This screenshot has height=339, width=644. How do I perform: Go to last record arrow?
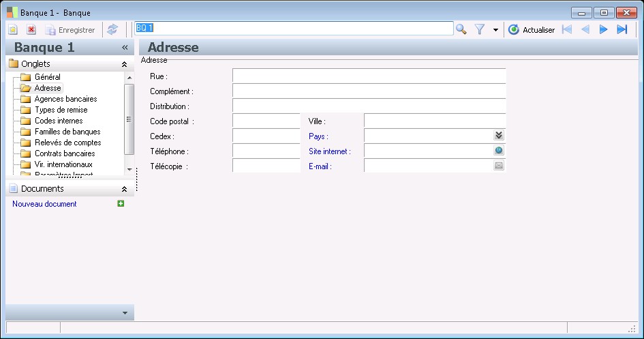click(x=622, y=29)
